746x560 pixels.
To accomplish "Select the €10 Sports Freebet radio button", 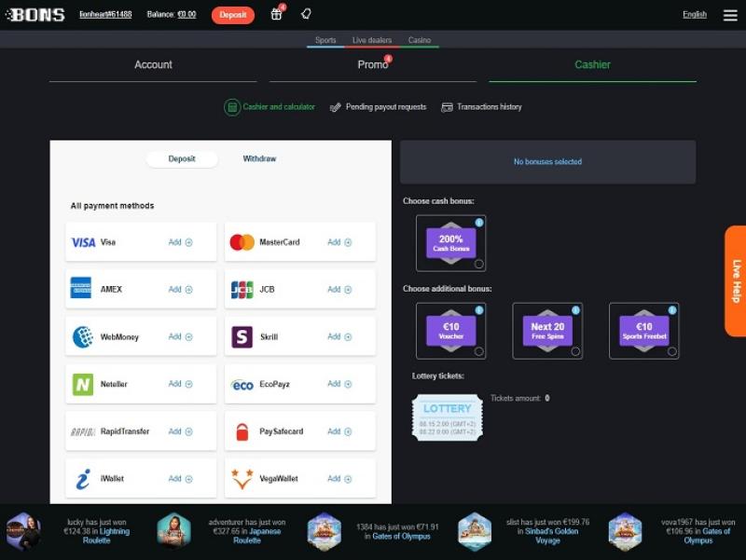I will pyautogui.click(x=672, y=351).
